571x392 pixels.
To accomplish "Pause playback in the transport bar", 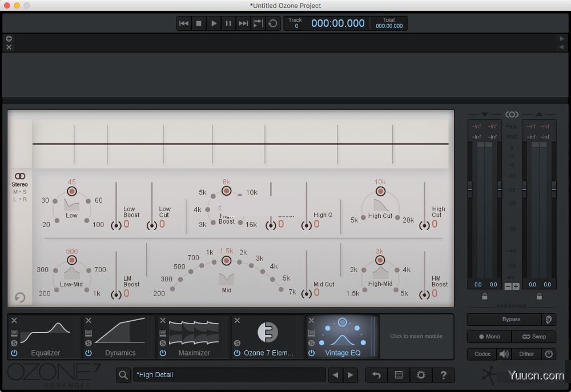I will coord(228,23).
